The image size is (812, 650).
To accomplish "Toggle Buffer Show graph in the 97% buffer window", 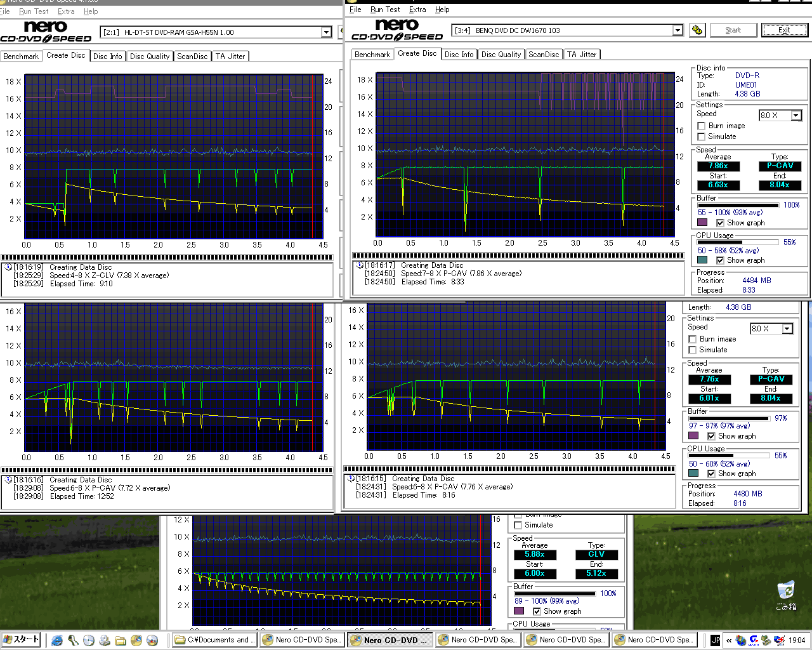I will [x=711, y=436].
